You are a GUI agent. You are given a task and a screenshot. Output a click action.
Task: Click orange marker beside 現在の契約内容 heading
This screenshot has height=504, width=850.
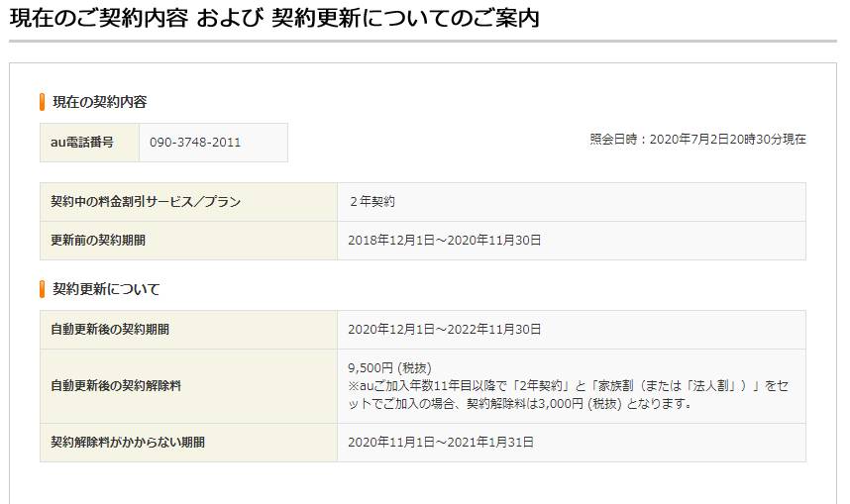click(x=43, y=102)
